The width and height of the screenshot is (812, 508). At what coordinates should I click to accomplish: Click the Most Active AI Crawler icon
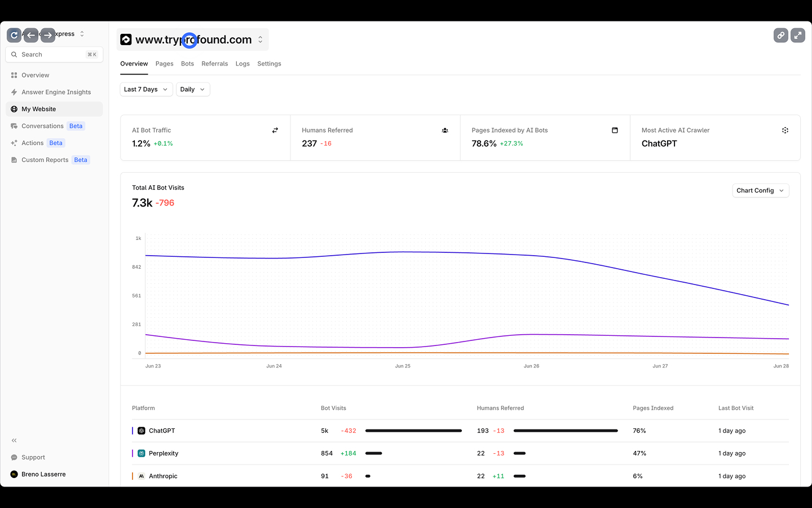click(x=785, y=130)
